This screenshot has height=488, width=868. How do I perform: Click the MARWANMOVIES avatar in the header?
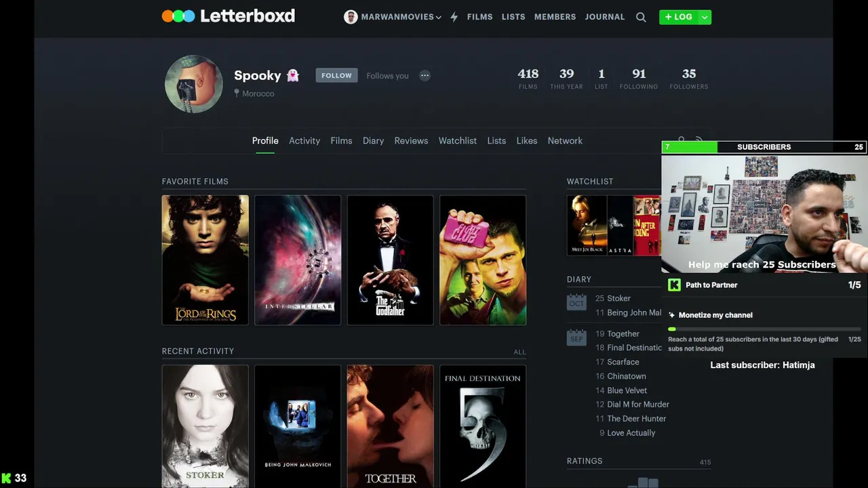click(x=351, y=17)
